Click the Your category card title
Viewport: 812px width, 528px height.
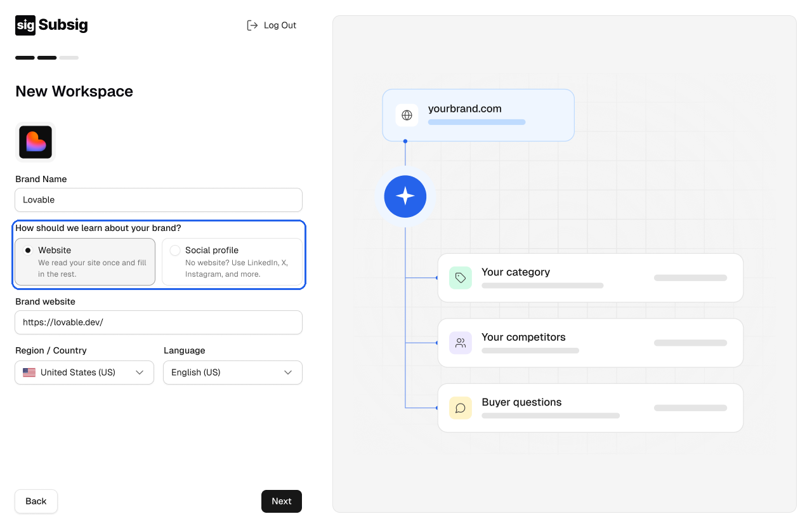tap(516, 272)
